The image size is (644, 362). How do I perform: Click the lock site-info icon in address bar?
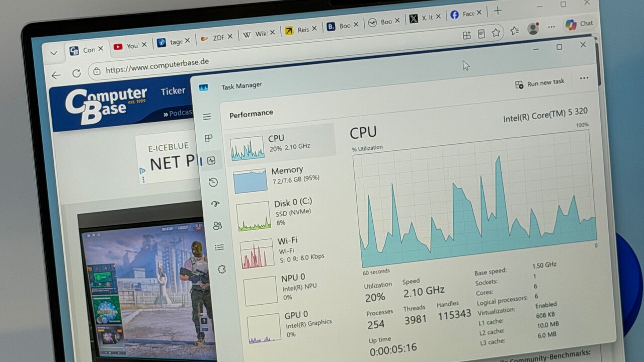pos(97,71)
